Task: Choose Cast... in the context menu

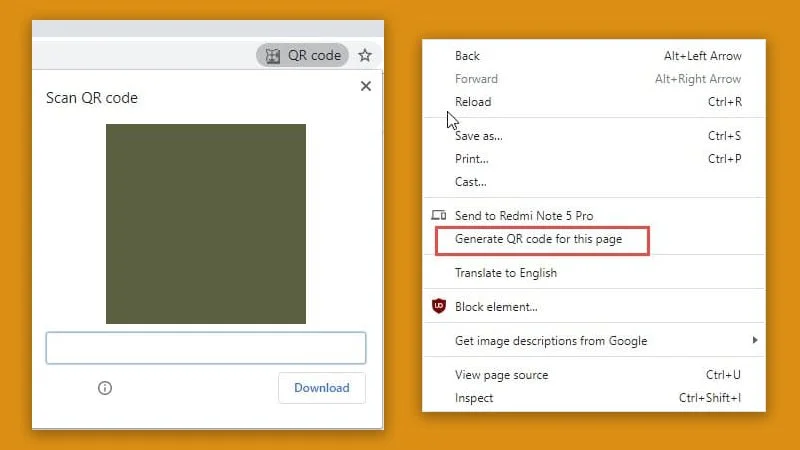Action: (x=470, y=182)
